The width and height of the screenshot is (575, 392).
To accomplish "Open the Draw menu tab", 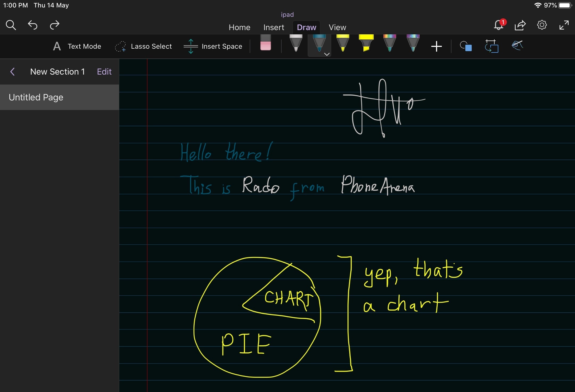I will pyautogui.click(x=306, y=27).
